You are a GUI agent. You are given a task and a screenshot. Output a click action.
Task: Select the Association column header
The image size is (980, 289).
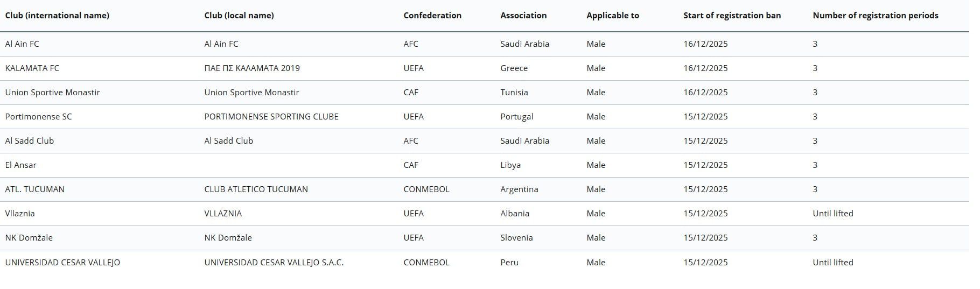coord(523,16)
